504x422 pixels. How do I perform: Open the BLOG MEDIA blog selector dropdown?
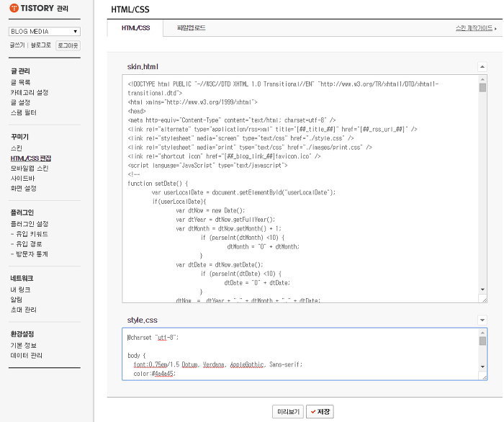click(x=45, y=32)
